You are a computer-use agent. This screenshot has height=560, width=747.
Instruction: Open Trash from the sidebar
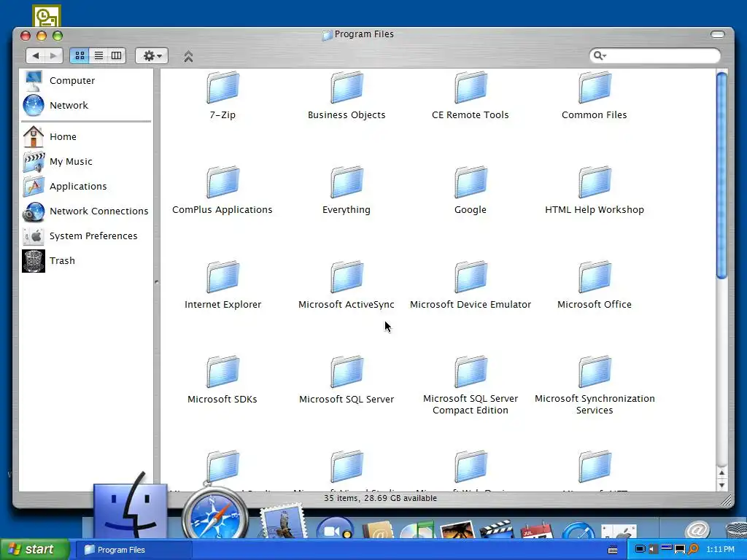coord(49,260)
